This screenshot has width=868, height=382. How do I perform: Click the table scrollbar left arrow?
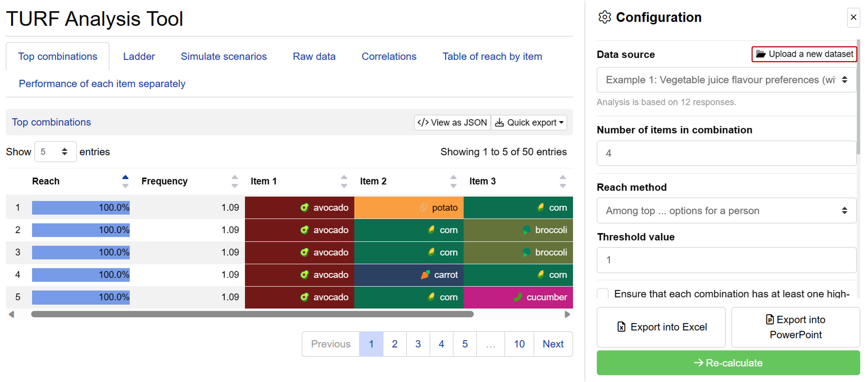(11, 314)
